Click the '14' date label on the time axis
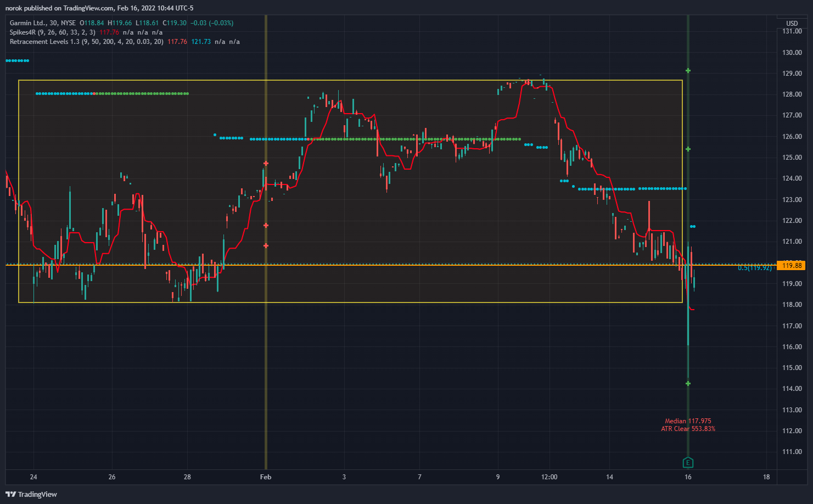Screen dimensions: 813x504 click(x=609, y=477)
